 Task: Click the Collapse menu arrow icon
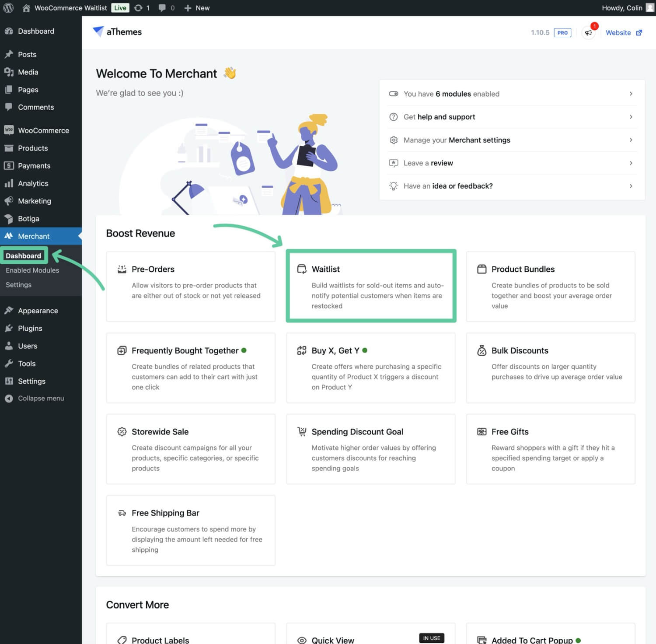point(9,399)
